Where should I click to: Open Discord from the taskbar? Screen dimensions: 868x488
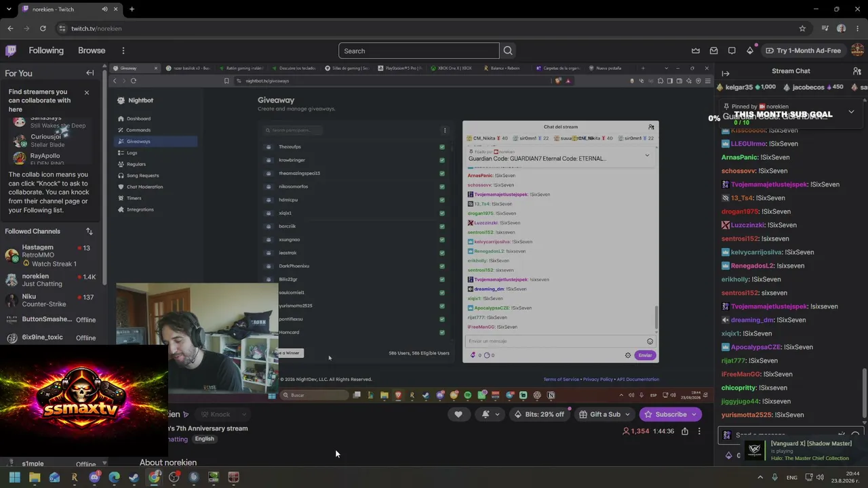click(x=94, y=477)
